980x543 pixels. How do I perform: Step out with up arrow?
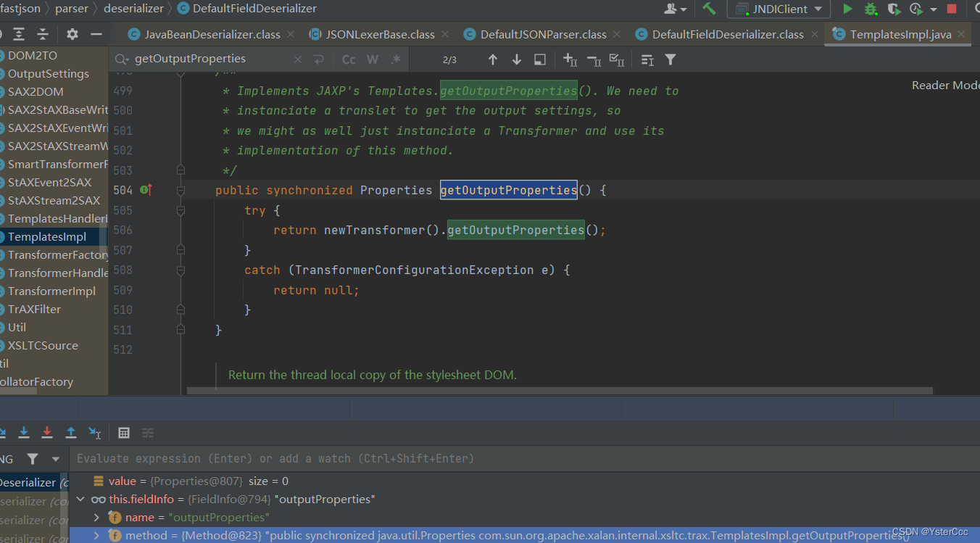(x=71, y=433)
